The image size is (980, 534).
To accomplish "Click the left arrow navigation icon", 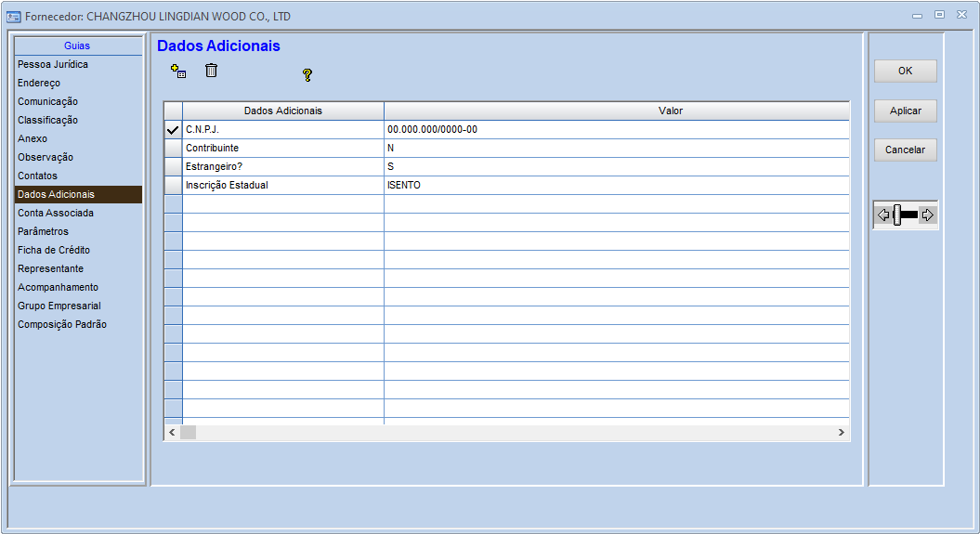I will click(883, 215).
